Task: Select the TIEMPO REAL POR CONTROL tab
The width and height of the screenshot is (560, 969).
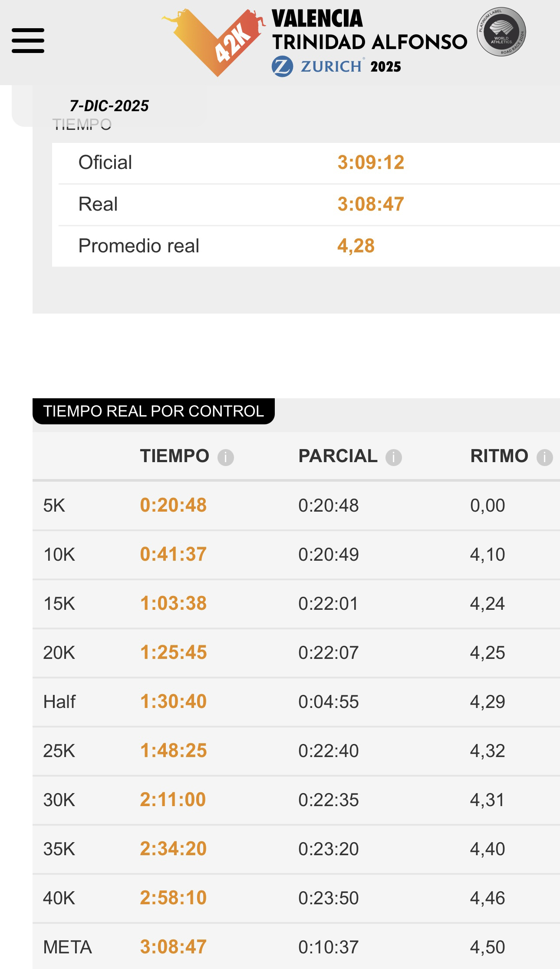Action: (x=153, y=411)
